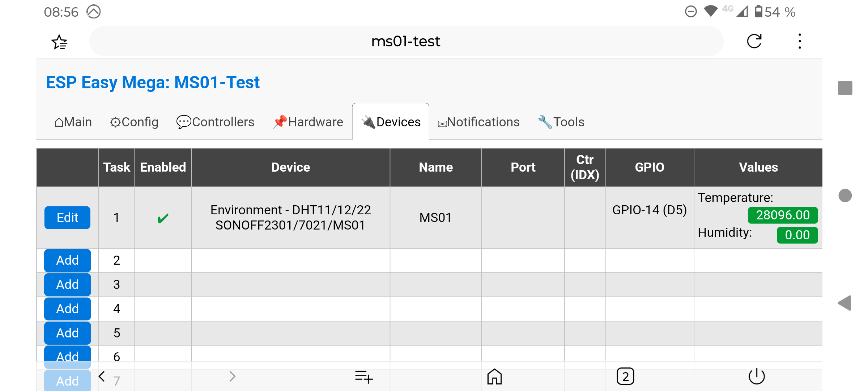Click the GPIO column header
The height and width of the screenshot is (391, 868).
click(x=650, y=167)
